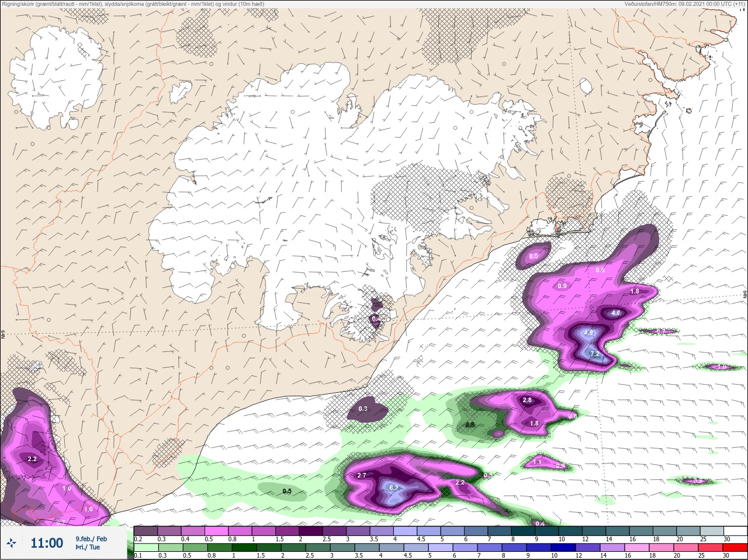Select the bright pink snow swatch (0.5–0.8)
This screenshot has height=560, width=748.
coord(216,531)
